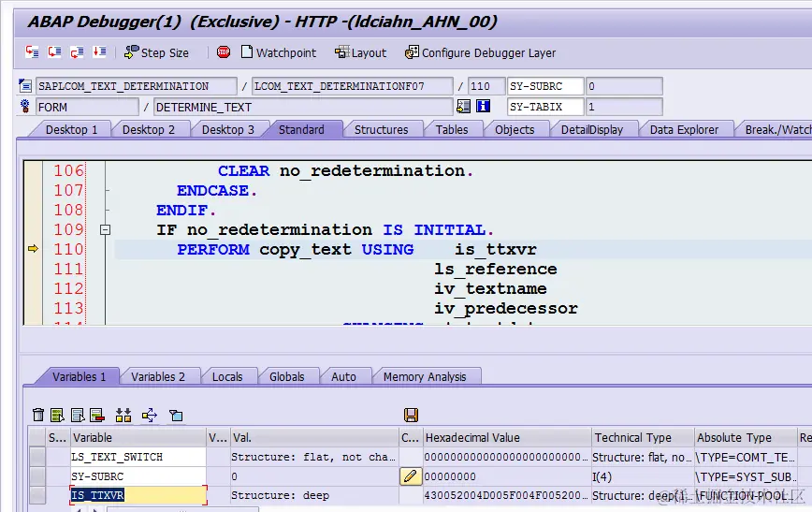Open the Objects tab
Screen dimensions: 812x512
[515, 129]
